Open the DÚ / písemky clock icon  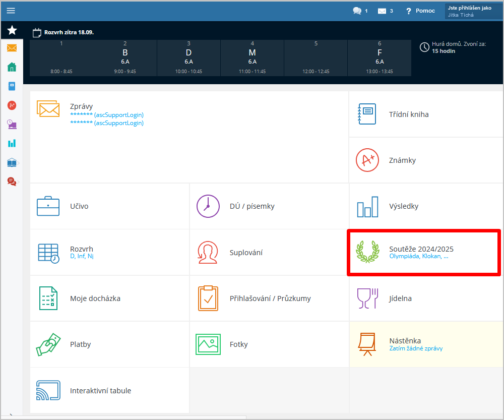[208, 206]
